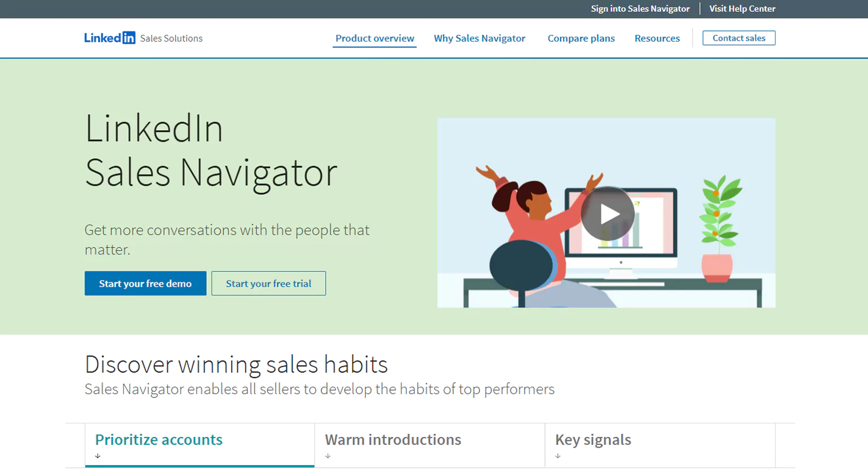
Task: Click the down arrow under Prioritize accounts
Action: (99, 456)
